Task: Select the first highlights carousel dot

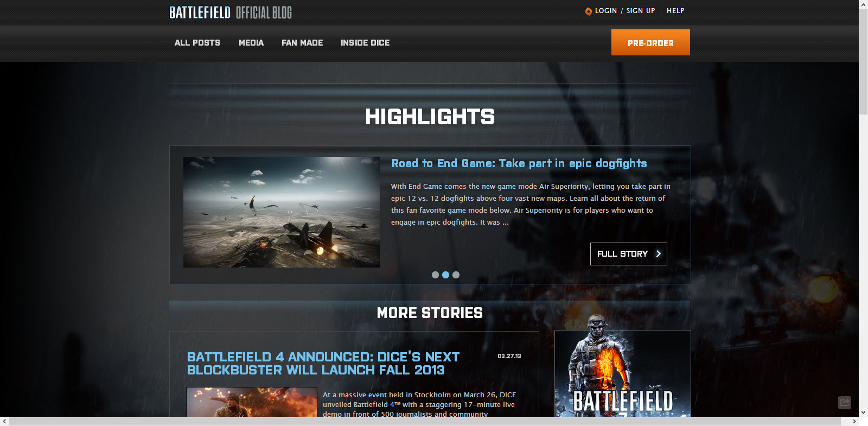Action: 435,275
